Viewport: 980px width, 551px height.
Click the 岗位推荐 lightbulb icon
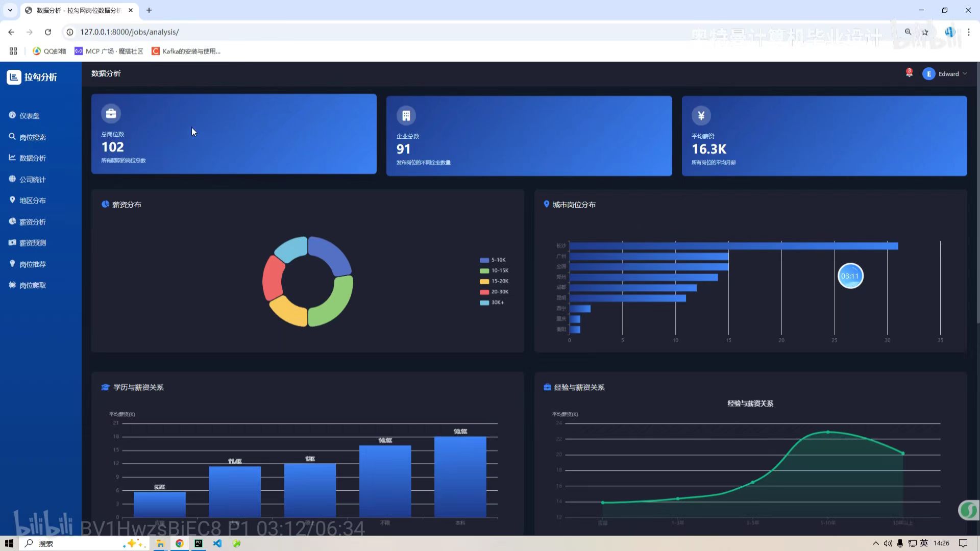[x=12, y=264]
